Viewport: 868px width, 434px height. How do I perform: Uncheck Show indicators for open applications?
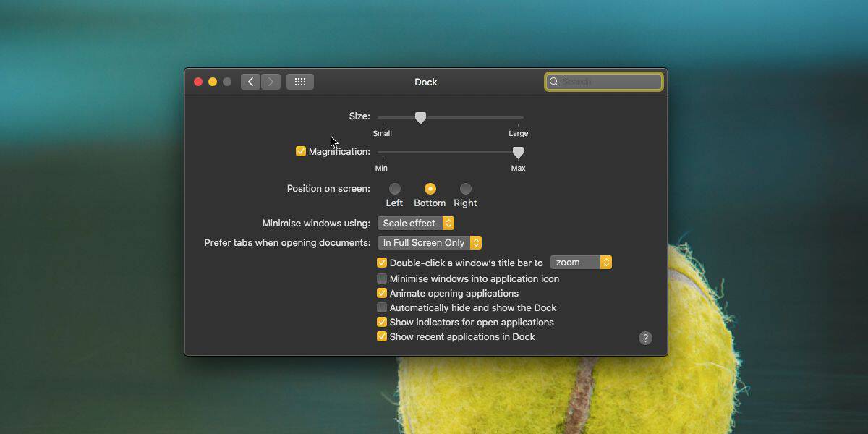382,322
